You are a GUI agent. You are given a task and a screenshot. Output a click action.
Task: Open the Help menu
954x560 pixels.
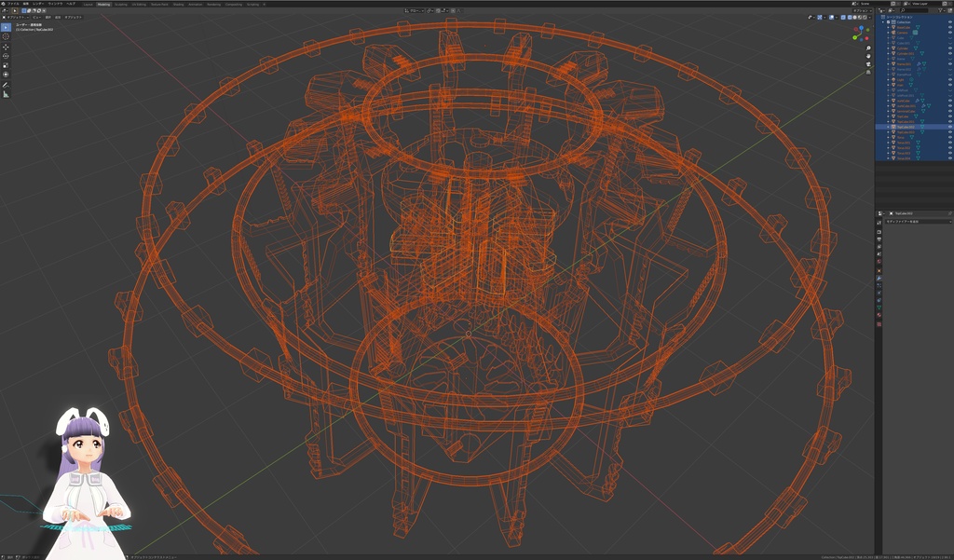click(x=71, y=4)
